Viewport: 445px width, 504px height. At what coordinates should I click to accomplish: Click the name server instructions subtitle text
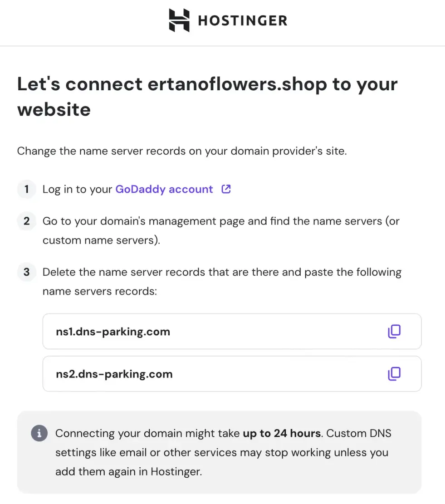[181, 151]
